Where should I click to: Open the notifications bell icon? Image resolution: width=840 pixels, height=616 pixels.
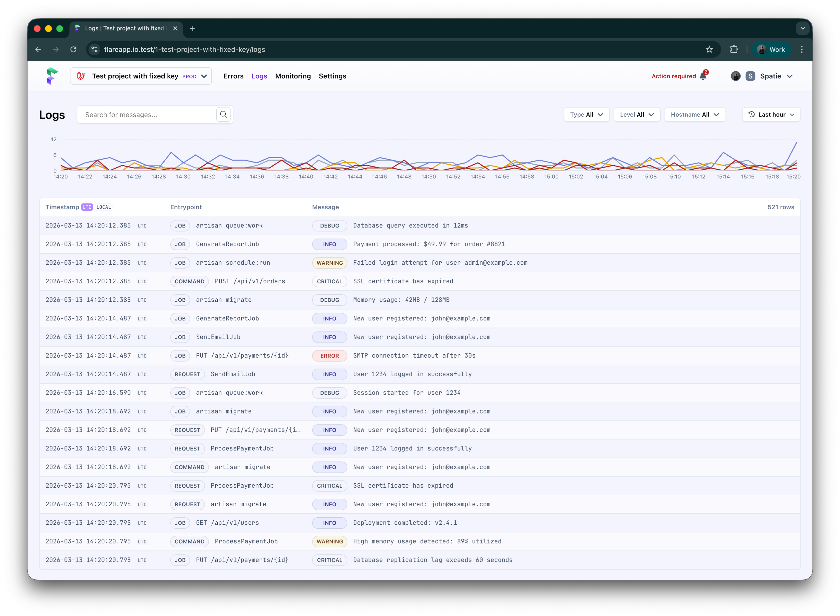[x=703, y=76]
